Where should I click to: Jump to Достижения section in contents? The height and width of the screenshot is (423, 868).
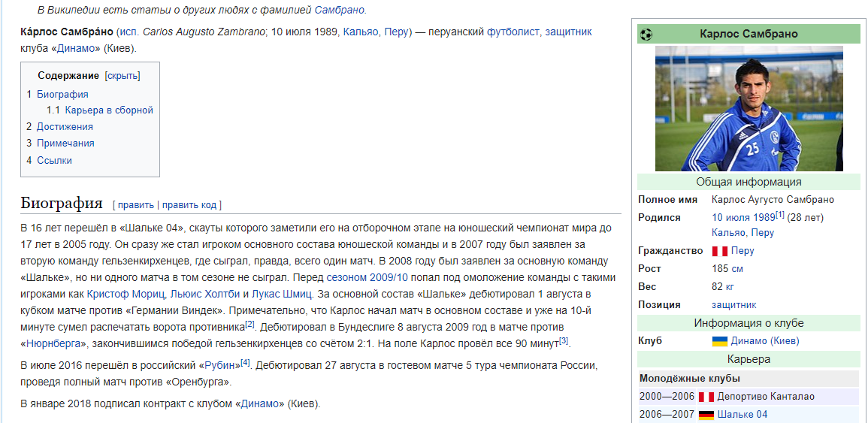(65, 127)
